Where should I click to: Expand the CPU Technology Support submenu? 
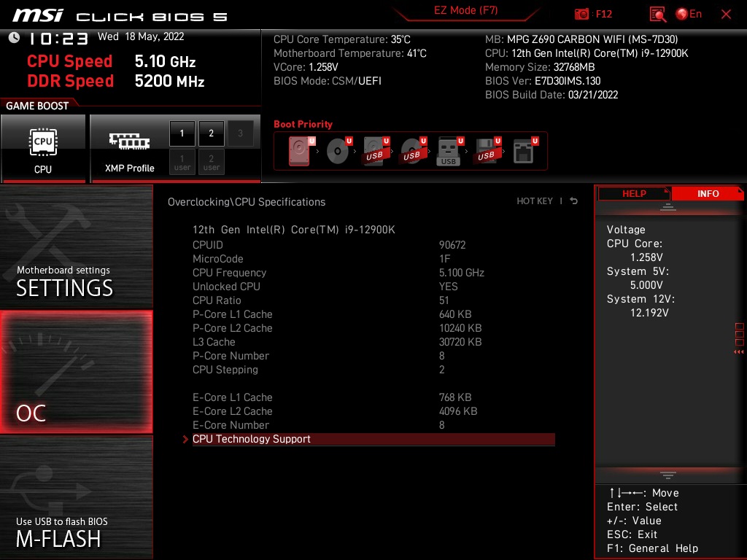[373, 439]
